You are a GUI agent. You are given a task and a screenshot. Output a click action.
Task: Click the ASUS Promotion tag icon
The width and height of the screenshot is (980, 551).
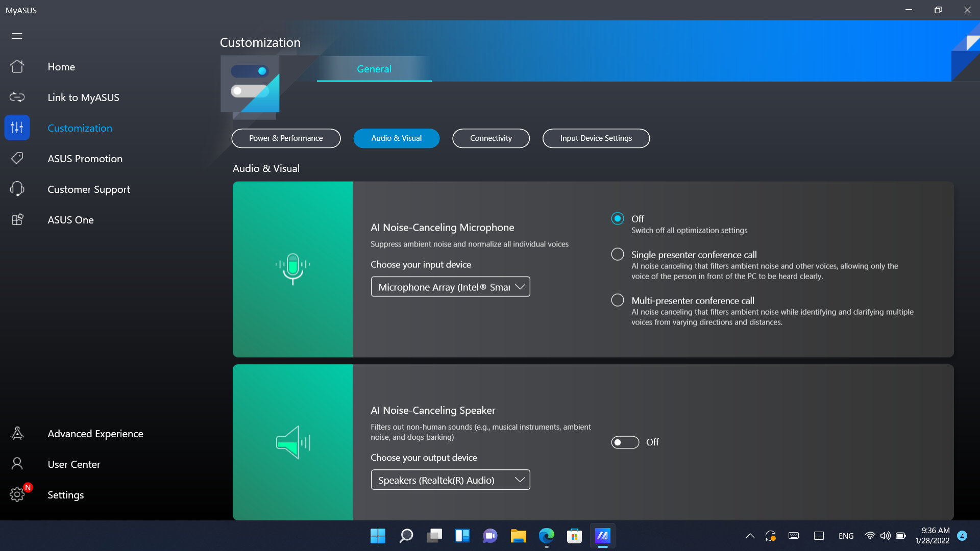point(17,158)
